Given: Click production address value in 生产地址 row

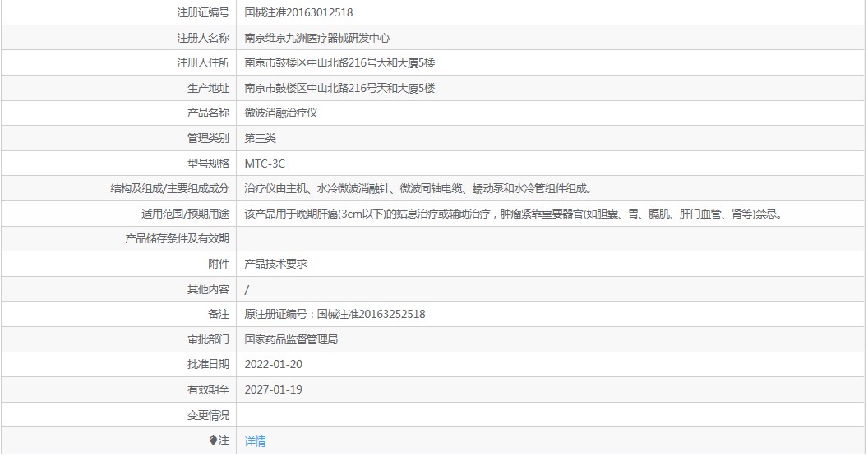Looking at the screenshot, I should coord(339,88).
